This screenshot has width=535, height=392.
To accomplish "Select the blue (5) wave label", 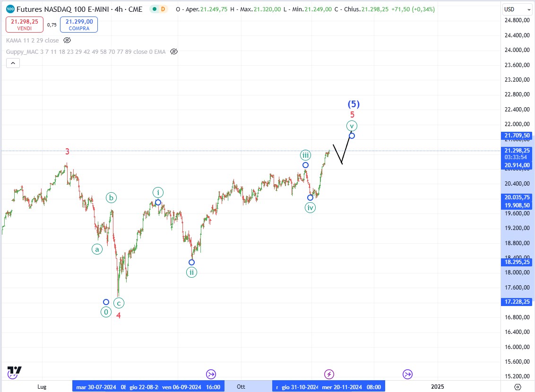I will pos(354,104).
